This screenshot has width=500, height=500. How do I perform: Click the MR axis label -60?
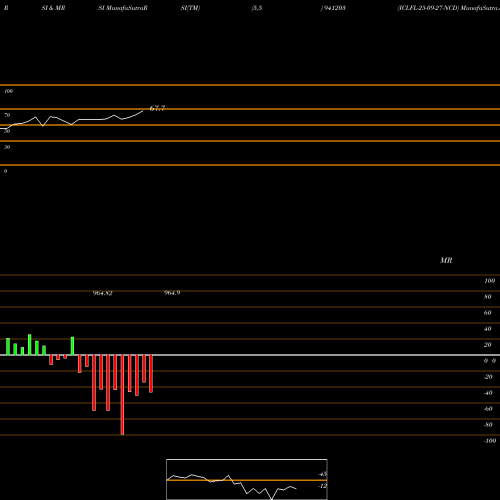[x=488, y=409]
